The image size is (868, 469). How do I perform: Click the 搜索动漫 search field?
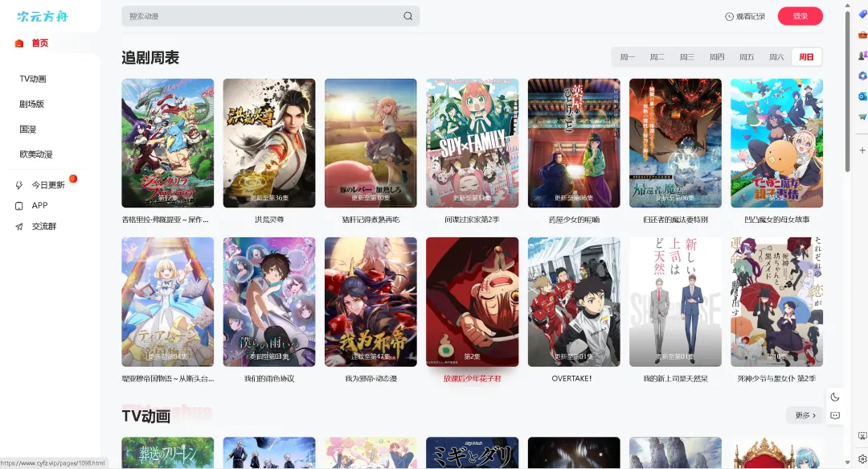(270, 16)
